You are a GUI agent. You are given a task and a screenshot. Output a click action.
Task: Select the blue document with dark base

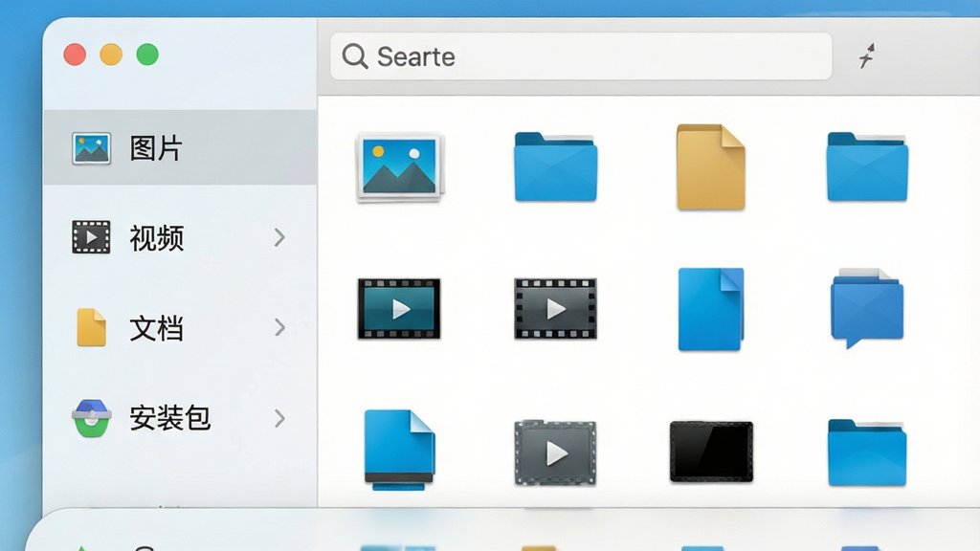(x=399, y=450)
